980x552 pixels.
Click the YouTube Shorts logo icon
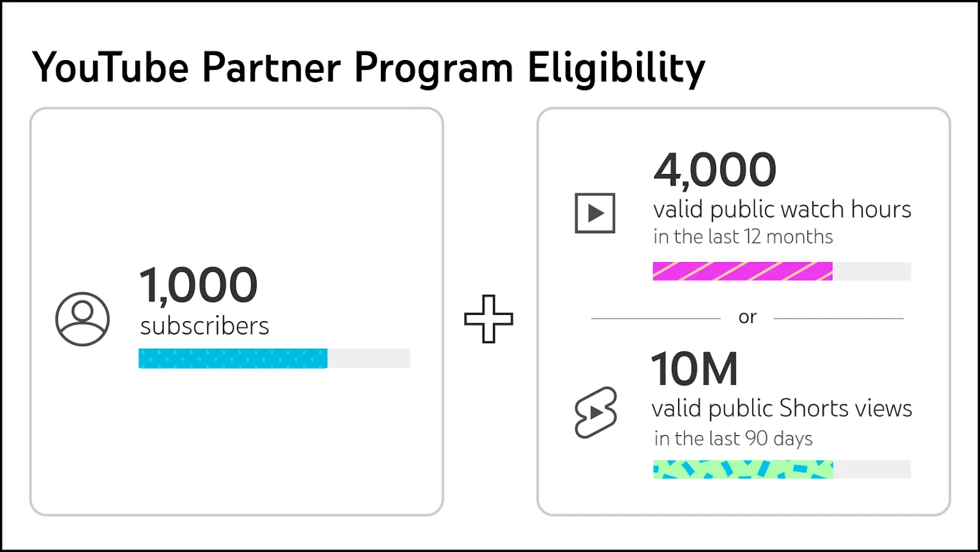click(x=595, y=412)
